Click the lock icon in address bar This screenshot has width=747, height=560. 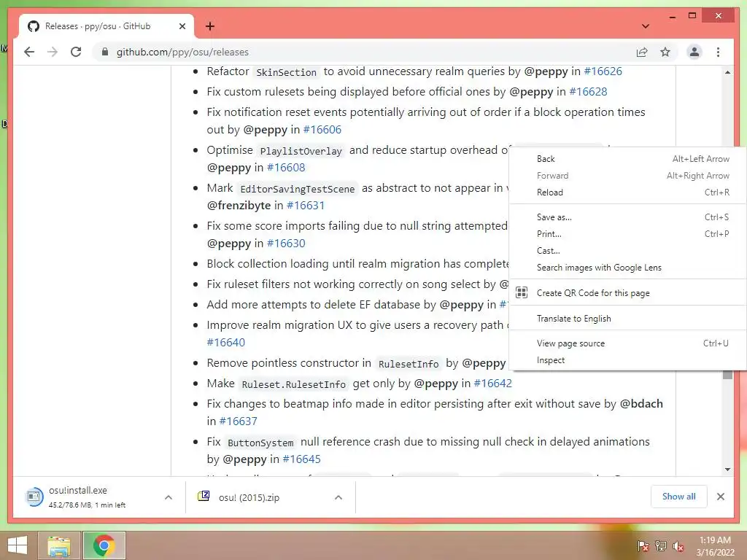[105, 52]
